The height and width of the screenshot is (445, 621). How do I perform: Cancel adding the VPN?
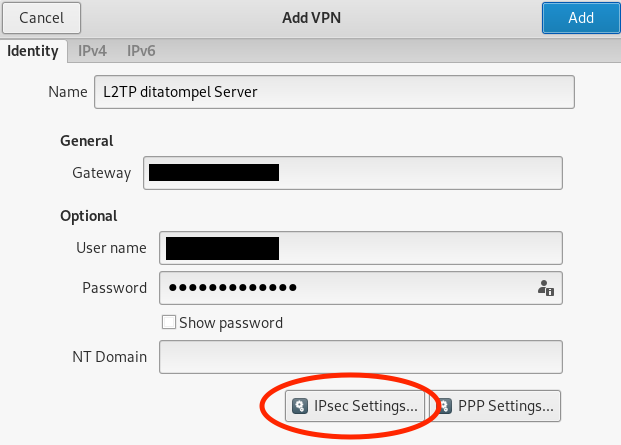(42, 18)
